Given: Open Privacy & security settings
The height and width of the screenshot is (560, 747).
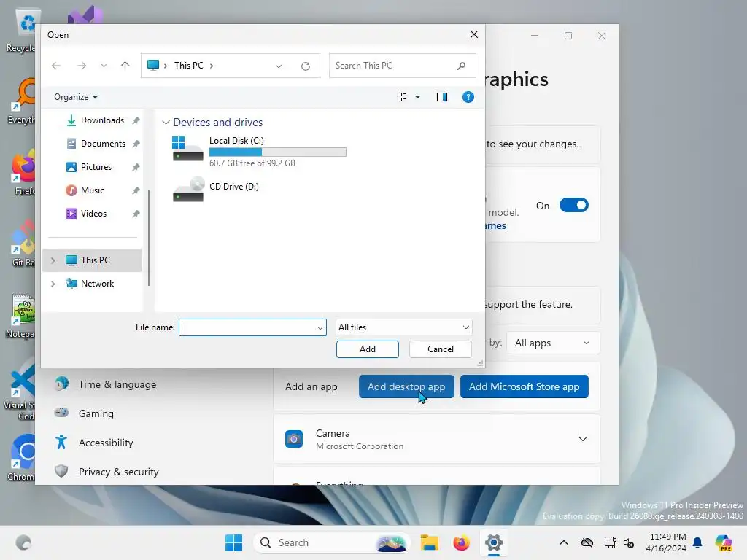Looking at the screenshot, I should [119, 472].
